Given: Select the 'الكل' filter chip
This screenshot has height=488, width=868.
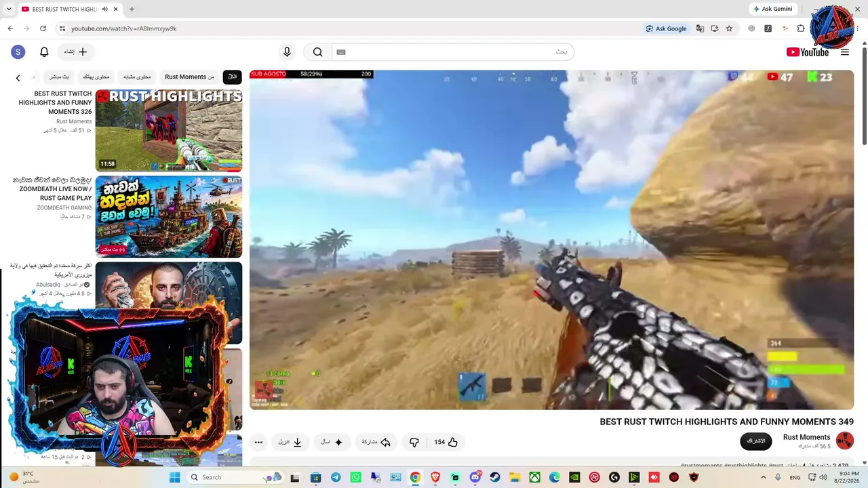Looking at the screenshot, I should point(232,77).
